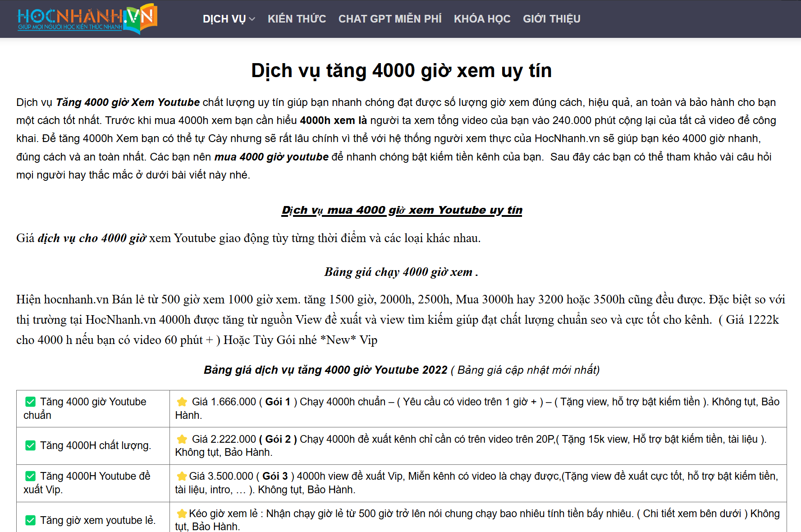Click green checkmark next to Tăng 4000 giờ Youtube chuẩn
The height and width of the screenshot is (532, 801).
(31, 402)
